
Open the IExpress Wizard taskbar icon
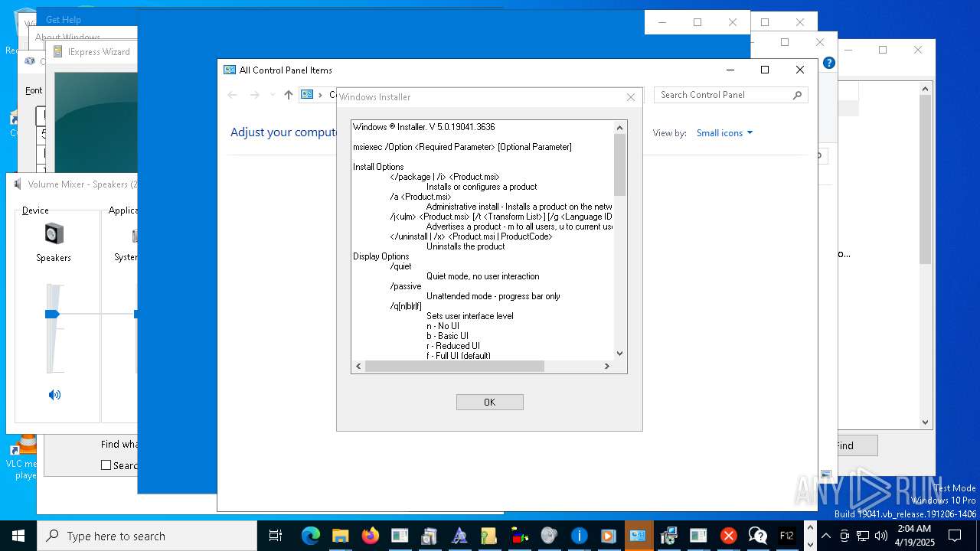[430, 536]
